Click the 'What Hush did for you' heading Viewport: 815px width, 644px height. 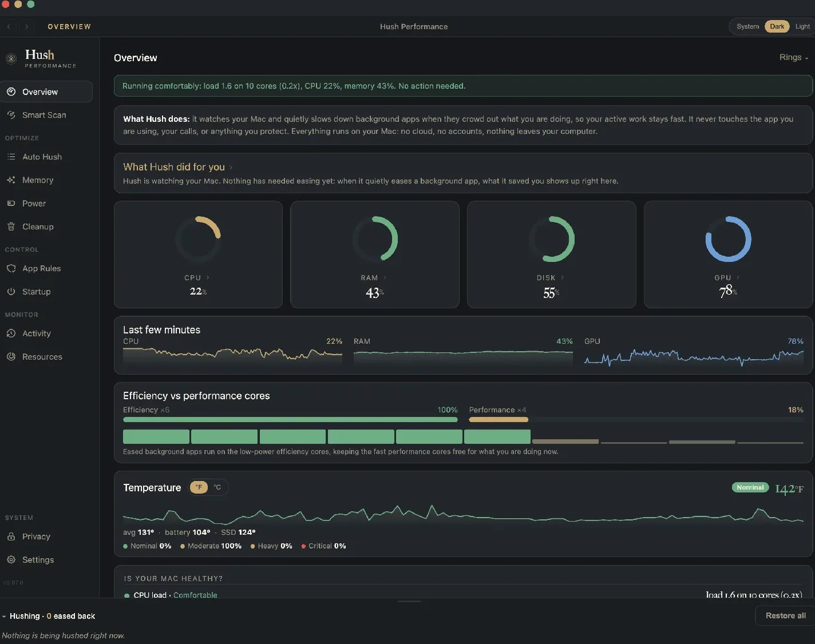[174, 167]
